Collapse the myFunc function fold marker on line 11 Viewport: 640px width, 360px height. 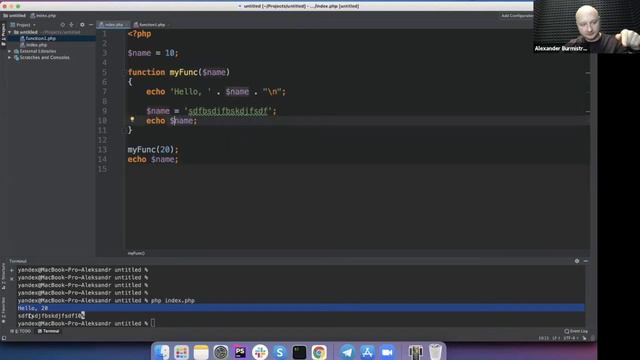tap(124, 130)
